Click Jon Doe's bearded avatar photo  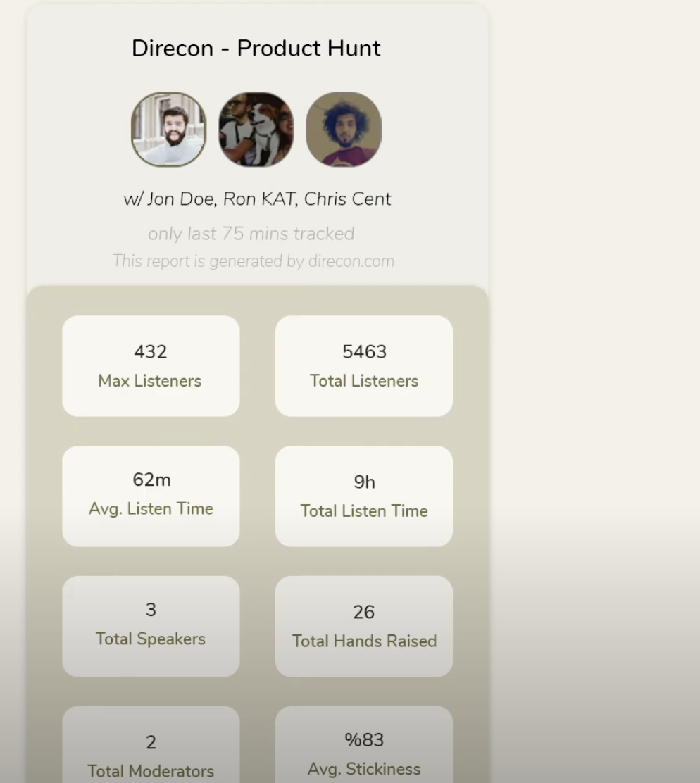169,130
